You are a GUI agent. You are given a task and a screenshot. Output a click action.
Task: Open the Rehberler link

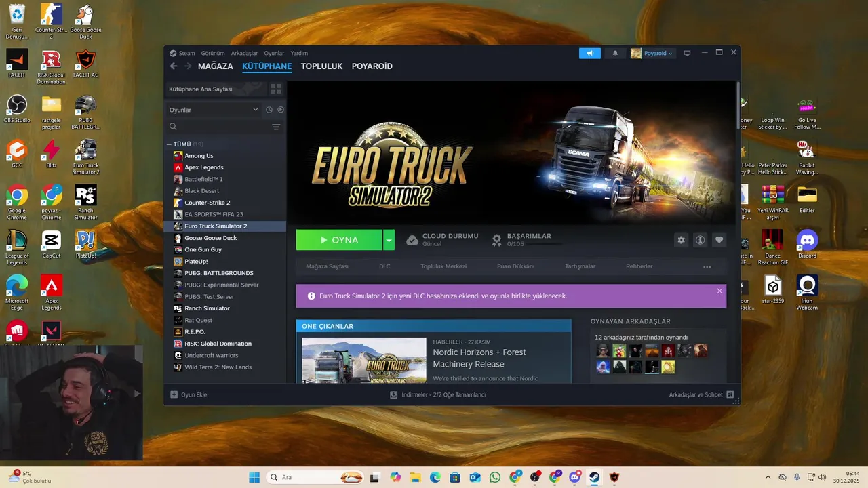tap(639, 266)
